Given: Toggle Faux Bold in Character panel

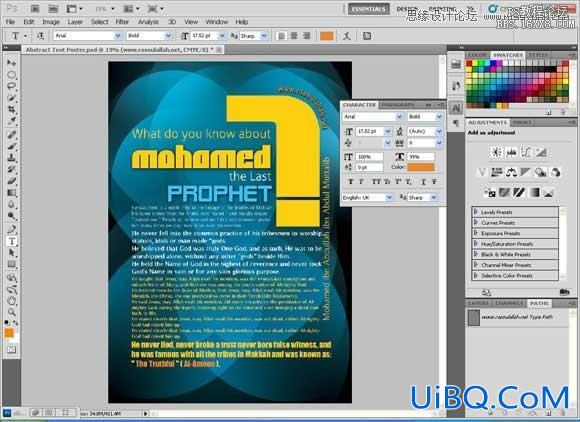Looking at the screenshot, I should (x=351, y=182).
